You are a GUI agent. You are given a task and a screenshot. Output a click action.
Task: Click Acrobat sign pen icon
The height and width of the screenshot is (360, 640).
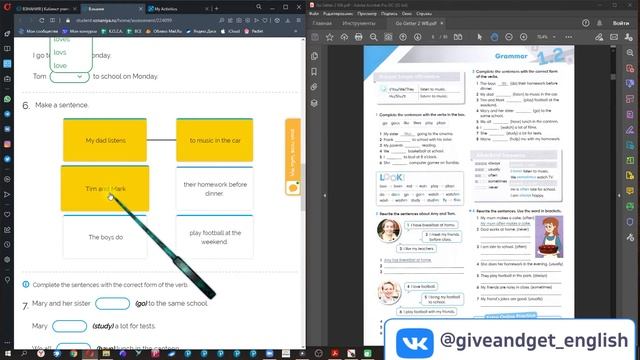click(x=599, y=37)
